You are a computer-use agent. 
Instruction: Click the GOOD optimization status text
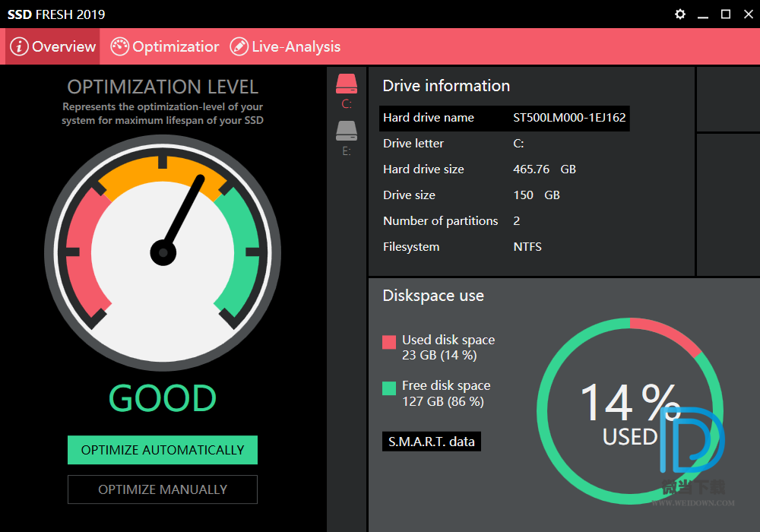tap(163, 398)
